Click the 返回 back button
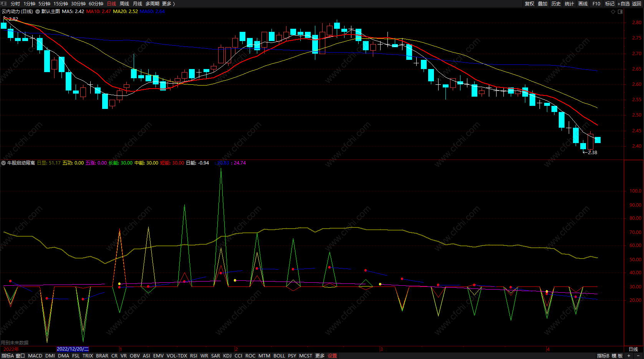This screenshot has width=644, height=359. click(637, 3)
